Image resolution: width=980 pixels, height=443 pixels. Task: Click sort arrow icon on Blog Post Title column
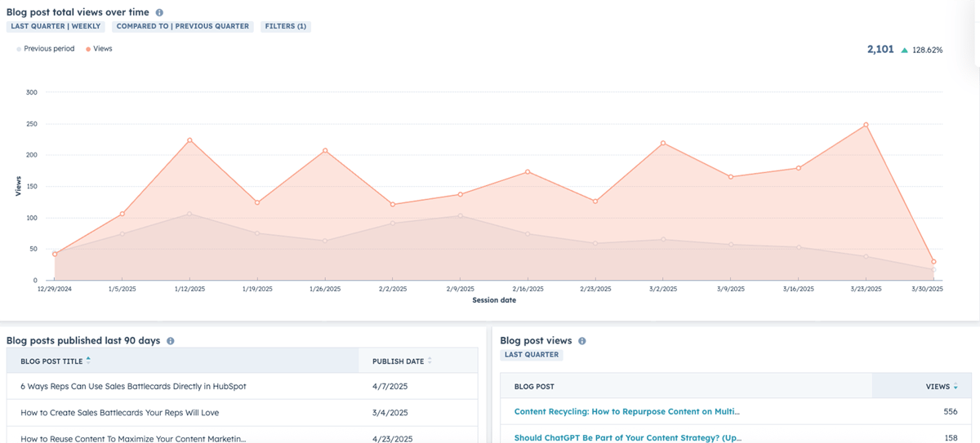tap(88, 361)
